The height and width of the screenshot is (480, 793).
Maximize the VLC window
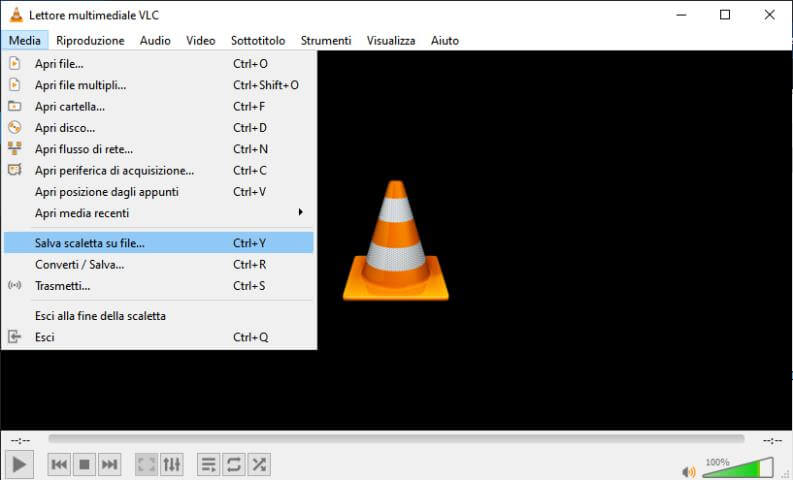[x=725, y=15]
